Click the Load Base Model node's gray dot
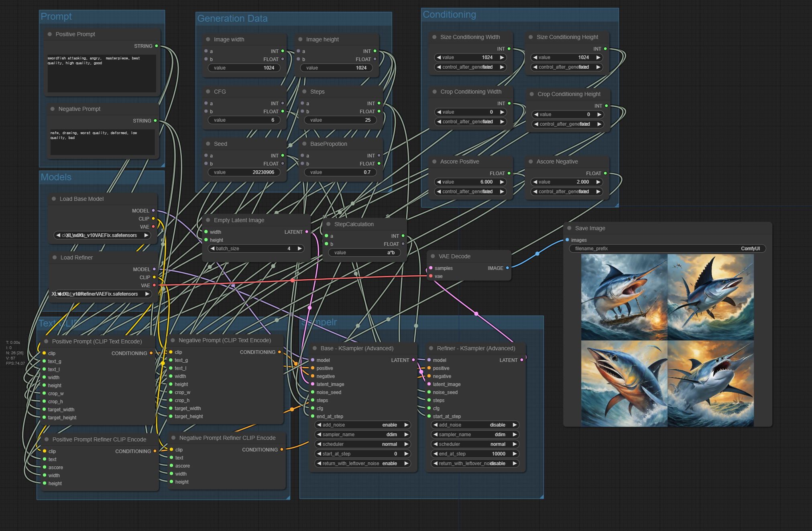The image size is (812, 531). click(x=54, y=199)
